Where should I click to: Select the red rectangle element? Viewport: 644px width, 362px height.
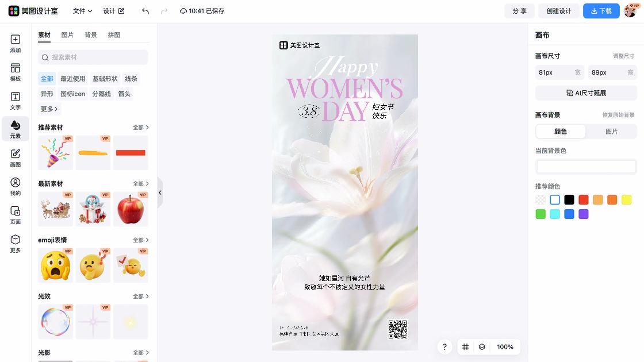pos(131,153)
